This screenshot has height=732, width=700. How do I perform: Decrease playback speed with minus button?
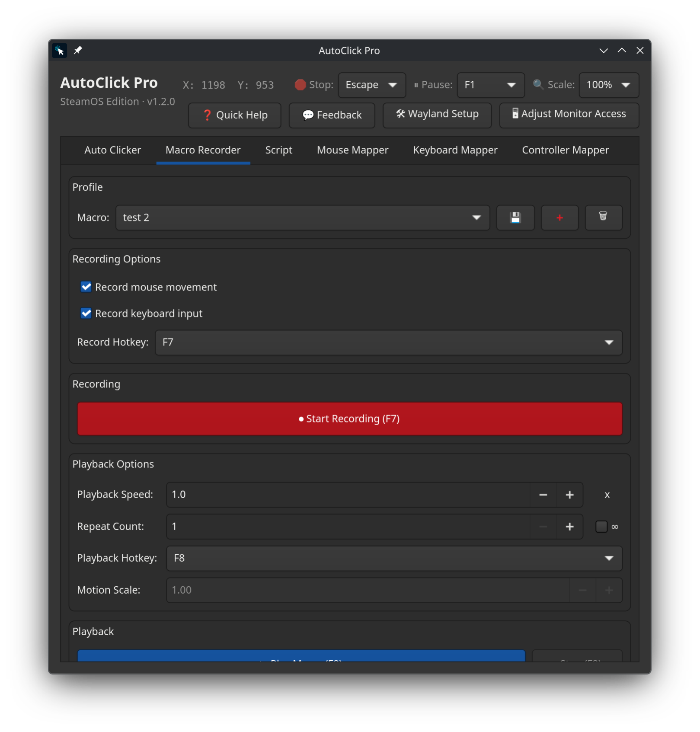click(543, 495)
